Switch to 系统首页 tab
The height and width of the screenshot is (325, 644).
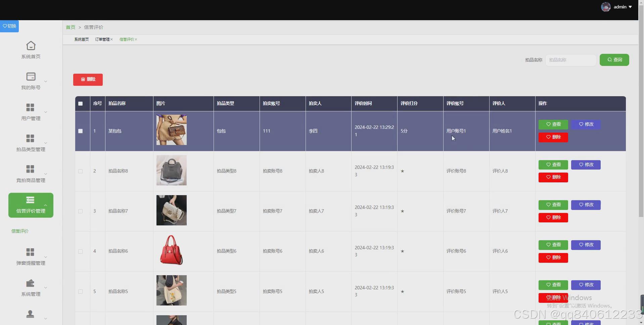(82, 39)
